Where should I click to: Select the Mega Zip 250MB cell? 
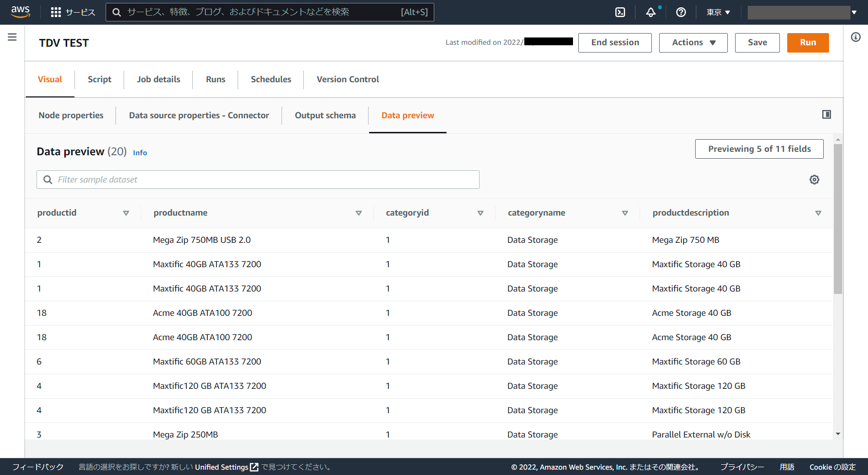(x=185, y=435)
